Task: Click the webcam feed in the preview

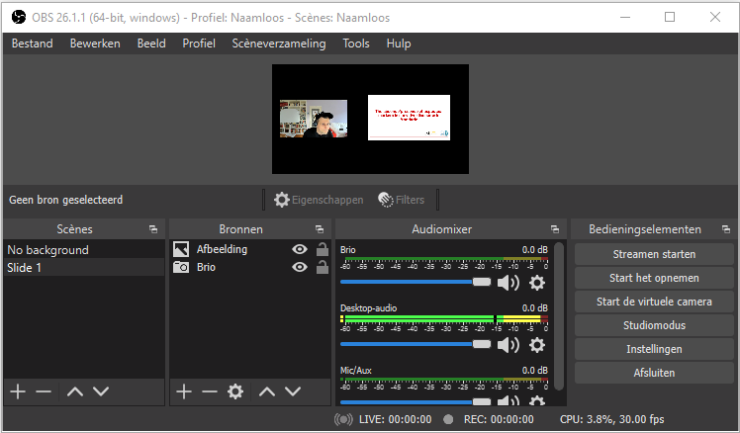Action: point(313,119)
